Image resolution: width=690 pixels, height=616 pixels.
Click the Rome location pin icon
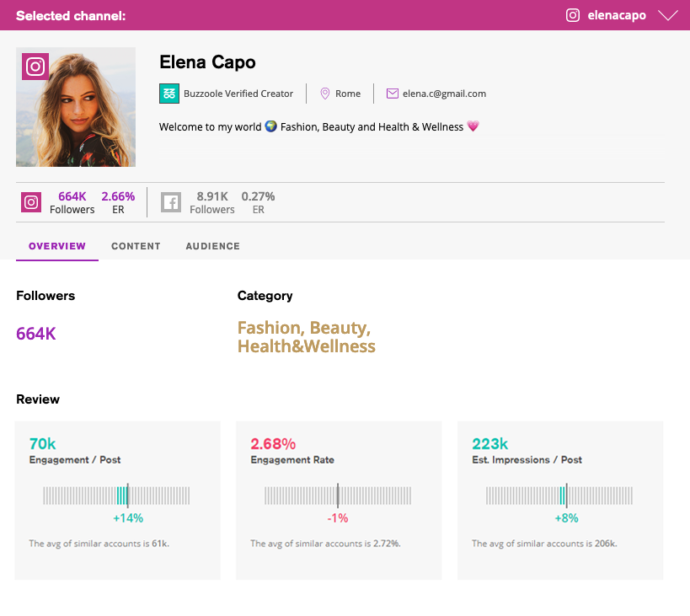[x=325, y=94]
